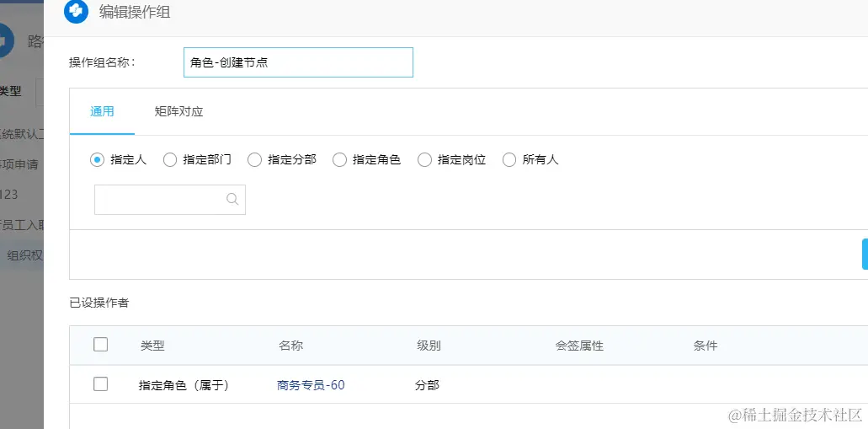Screen dimensions: 868x429
Task: Click the 会签属性 column header
Action: click(579, 346)
